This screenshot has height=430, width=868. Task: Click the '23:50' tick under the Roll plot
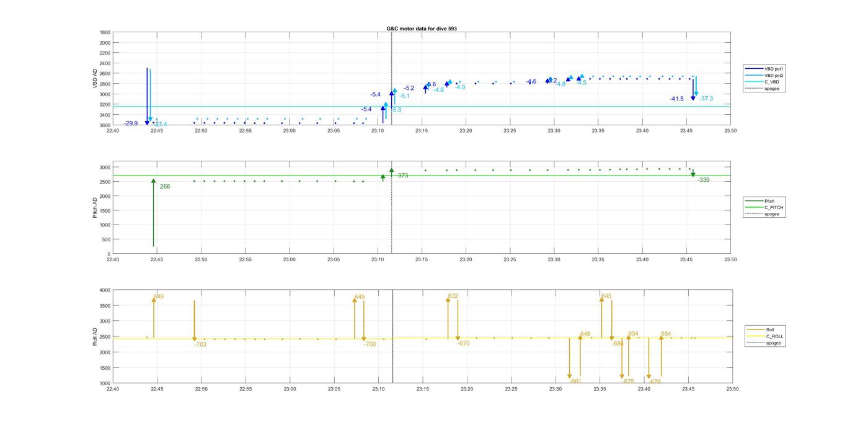732,389
